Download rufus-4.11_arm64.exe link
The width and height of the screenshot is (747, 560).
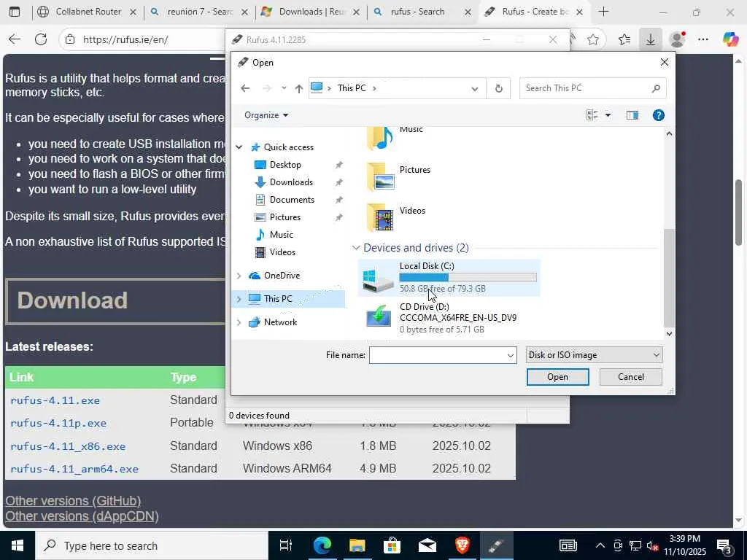[x=75, y=469]
